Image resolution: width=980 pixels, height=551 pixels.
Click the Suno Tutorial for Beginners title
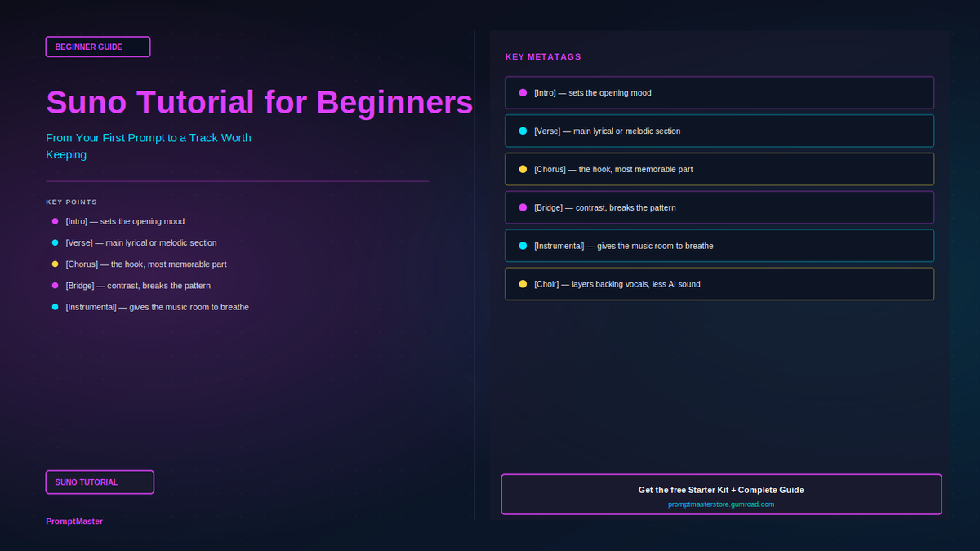pyautogui.click(x=260, y=103)
